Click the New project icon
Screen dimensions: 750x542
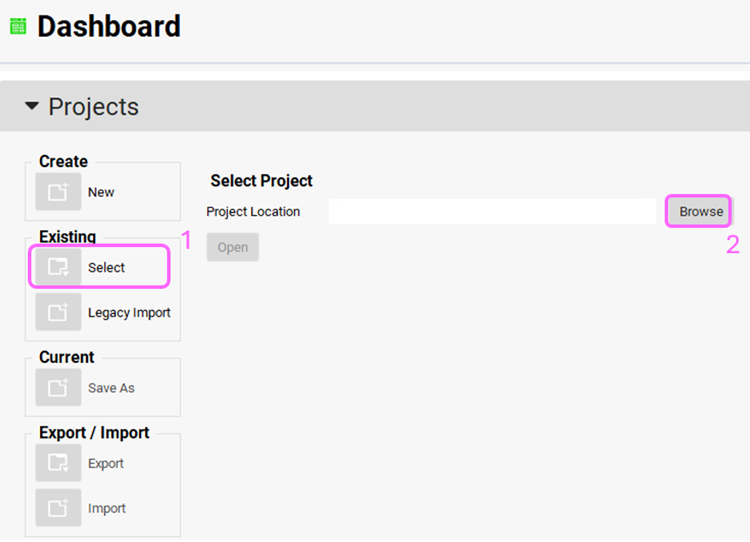(x=58, y=192)
